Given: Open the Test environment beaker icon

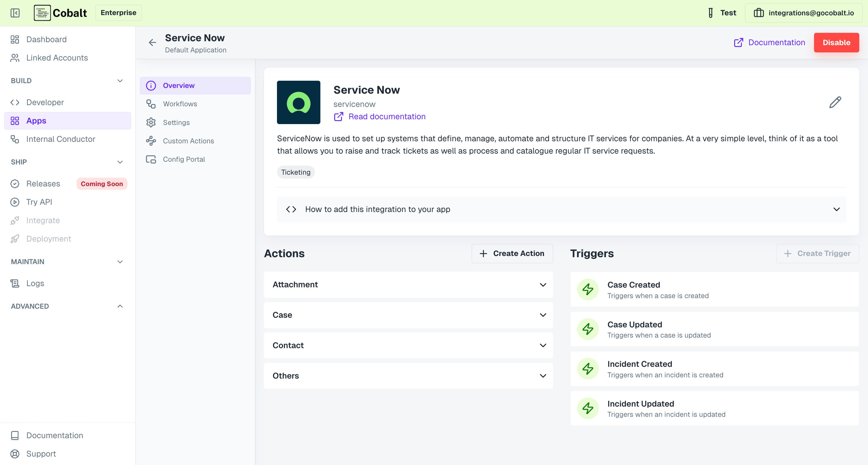Looking at the screenshot, I should tap(710, 13).
